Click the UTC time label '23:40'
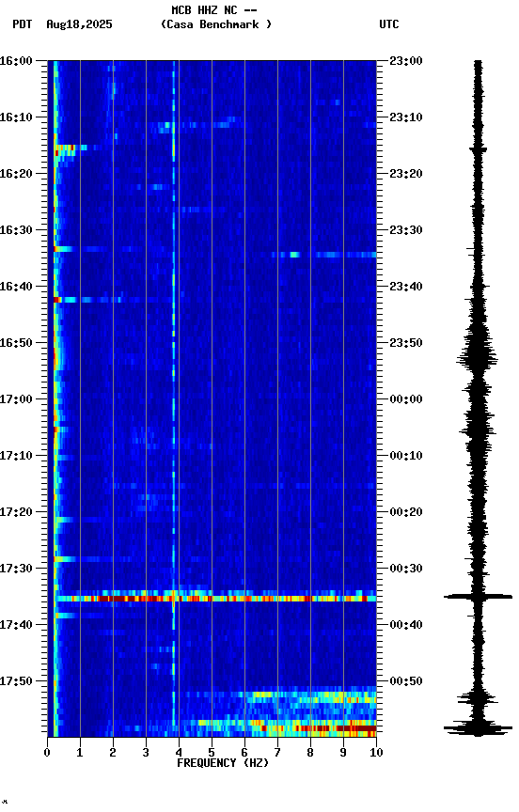Screen dimensions: 519x812 (406, 287)
